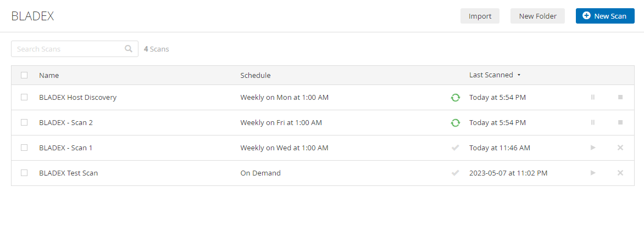
Task: Tick the BLADEX Host Discovery checkbox
Action: (24, 98)
